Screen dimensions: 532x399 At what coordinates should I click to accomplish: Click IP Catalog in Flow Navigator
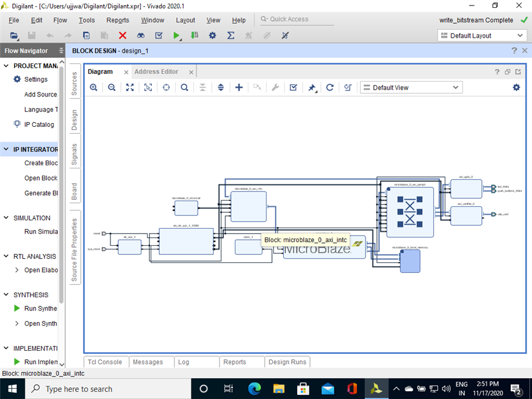point(39,124)
